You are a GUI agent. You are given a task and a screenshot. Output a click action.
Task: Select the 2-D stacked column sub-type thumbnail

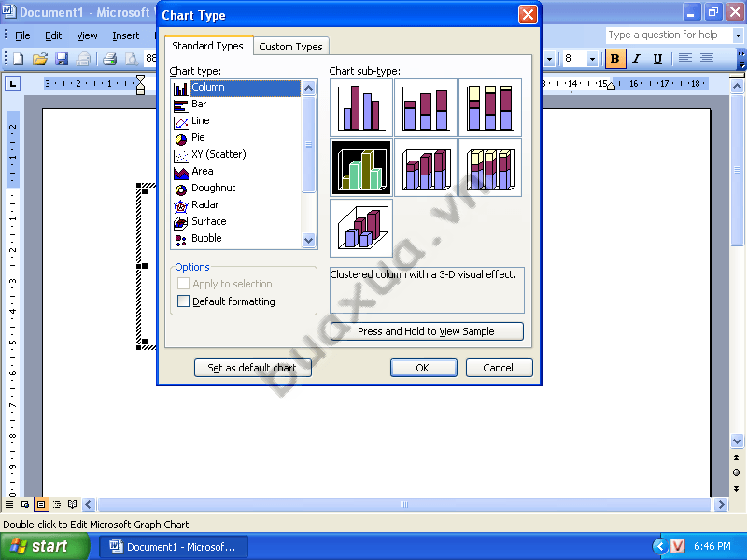(x=426, y=107)
